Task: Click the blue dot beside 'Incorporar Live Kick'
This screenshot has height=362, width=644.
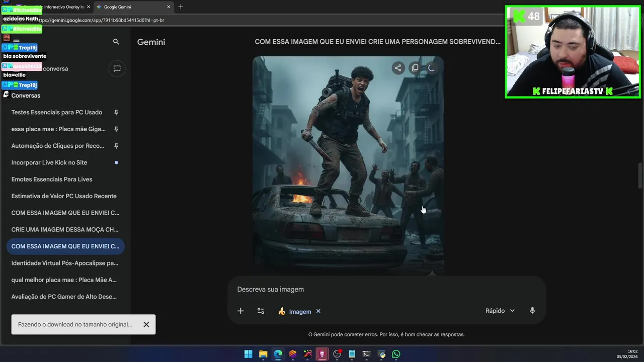Action: [x=116, y=162]
